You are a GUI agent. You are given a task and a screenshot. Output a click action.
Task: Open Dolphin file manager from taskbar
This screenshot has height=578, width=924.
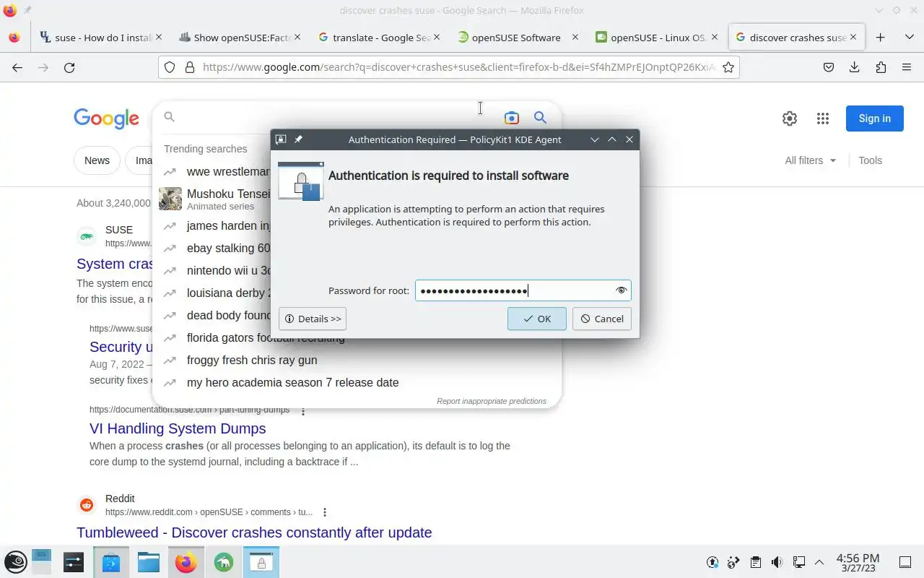tap(149, 561)
